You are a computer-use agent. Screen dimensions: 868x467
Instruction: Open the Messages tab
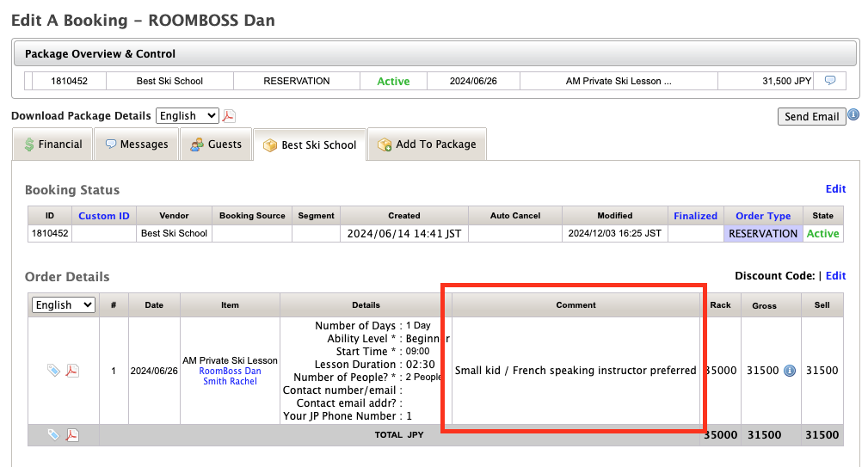[x=136, y=144]
